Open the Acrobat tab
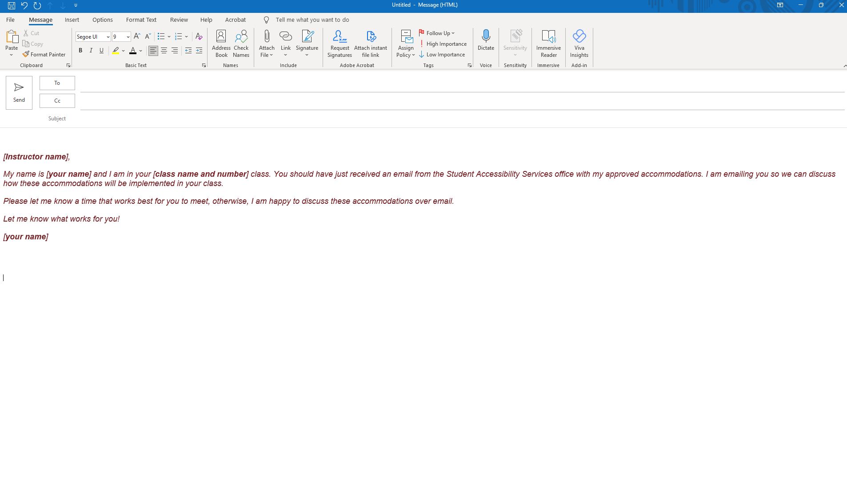 tap(236, 20)
